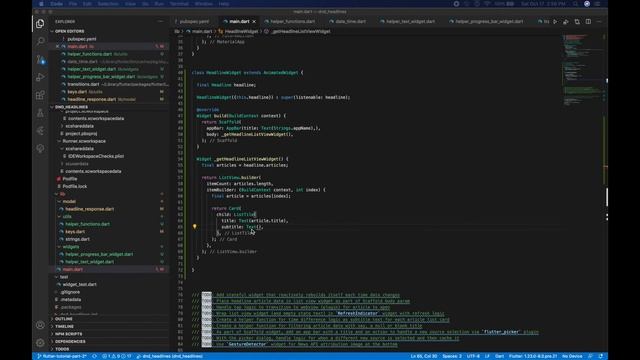
Task: Expand the NPM SCRIPTS section
Action: point(68,334)
